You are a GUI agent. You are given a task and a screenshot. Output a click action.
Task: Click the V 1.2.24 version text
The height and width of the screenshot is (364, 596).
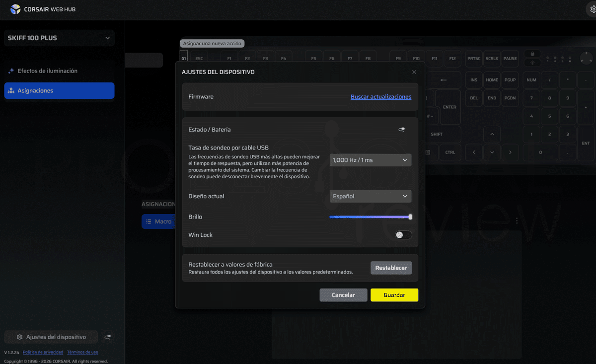11,352
